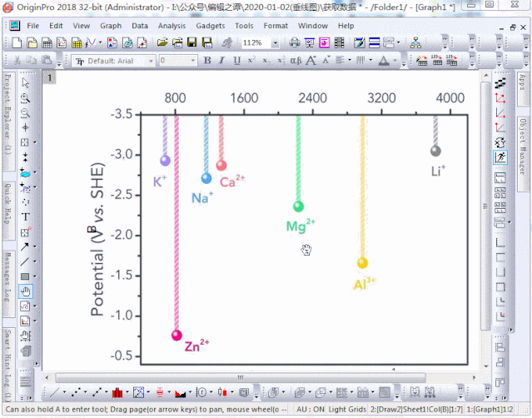Select the Text tool
Screen dimensions: 532x418
click(x=25, y=216)
